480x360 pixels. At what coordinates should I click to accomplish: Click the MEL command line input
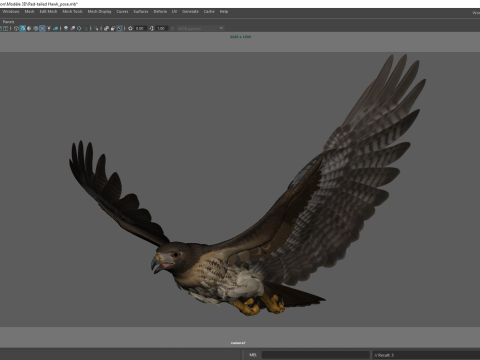click(315, 355)
